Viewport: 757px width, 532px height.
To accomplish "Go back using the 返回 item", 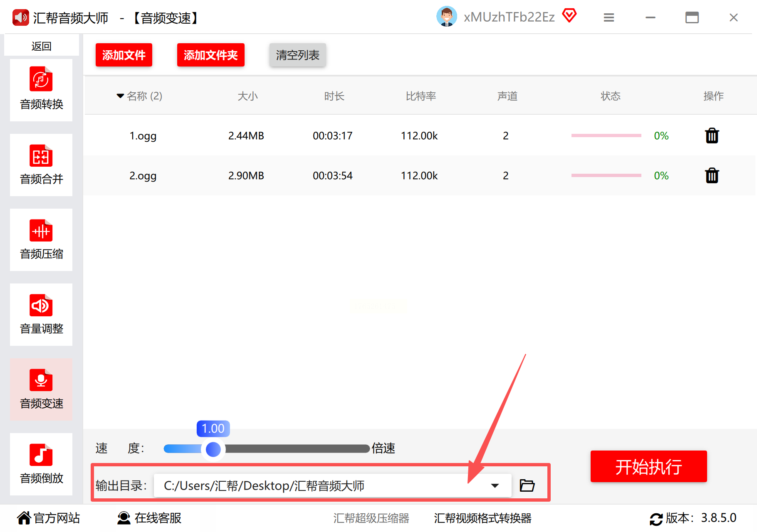I will [x=42, y=46].
